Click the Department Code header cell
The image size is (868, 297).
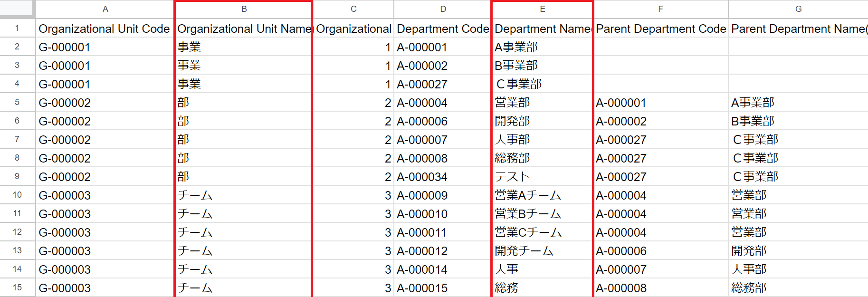443,29
